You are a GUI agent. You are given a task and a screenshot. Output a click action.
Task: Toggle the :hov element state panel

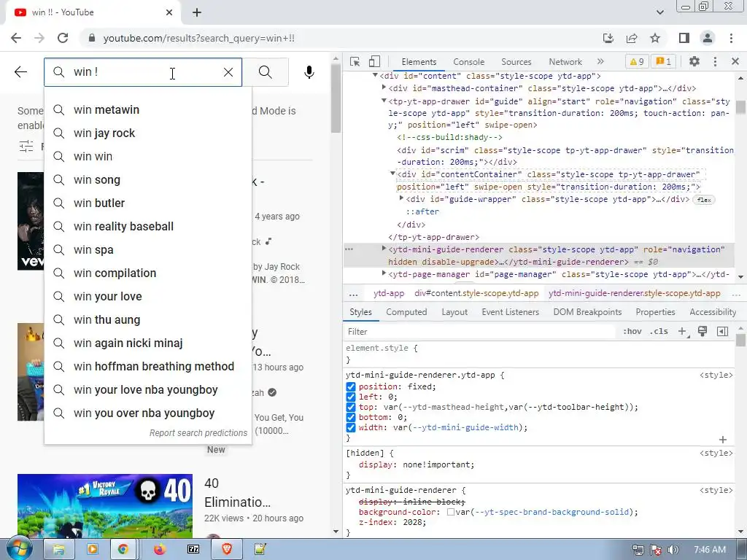pos(632,332)
